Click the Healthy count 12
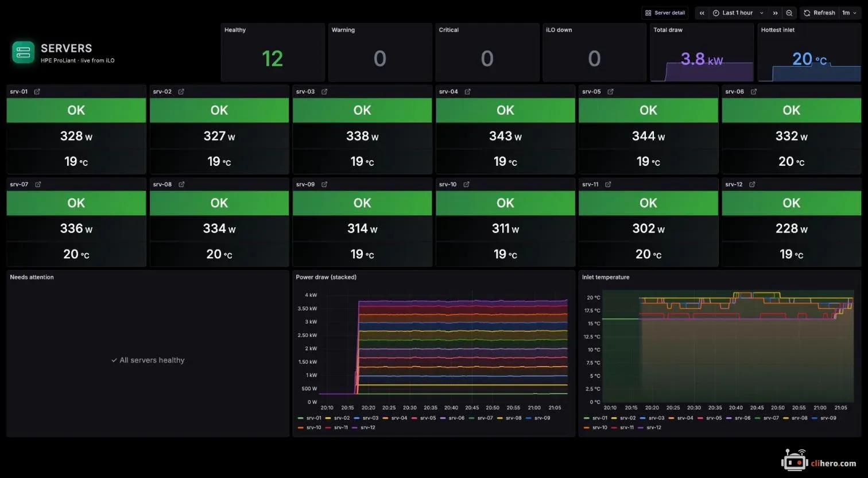 272,59
